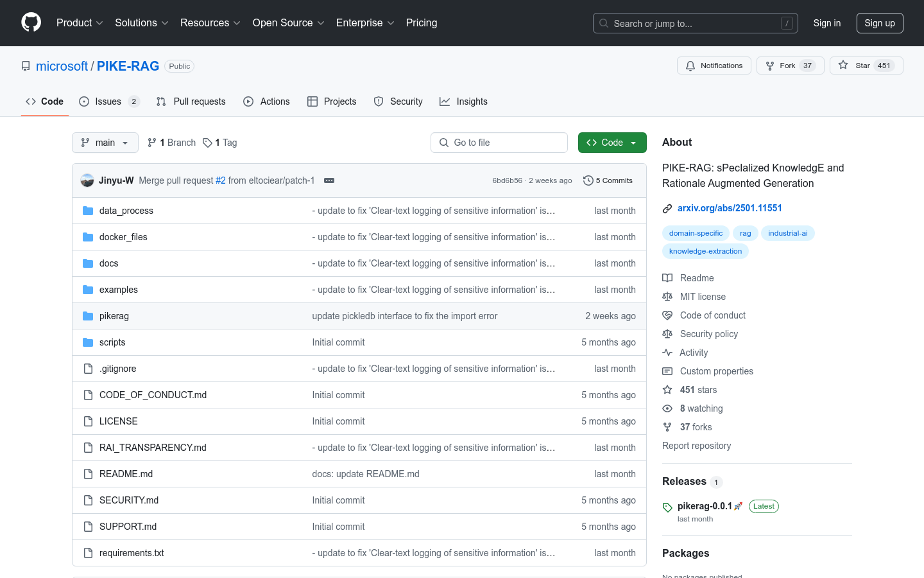Switch to the Issues tab
Screen dimensions: 924x578
[x=108, y=101]
